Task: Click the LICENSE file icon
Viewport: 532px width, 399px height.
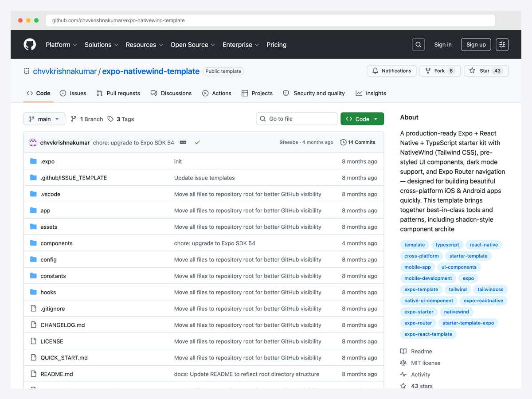Action: (x=33, y=341)
